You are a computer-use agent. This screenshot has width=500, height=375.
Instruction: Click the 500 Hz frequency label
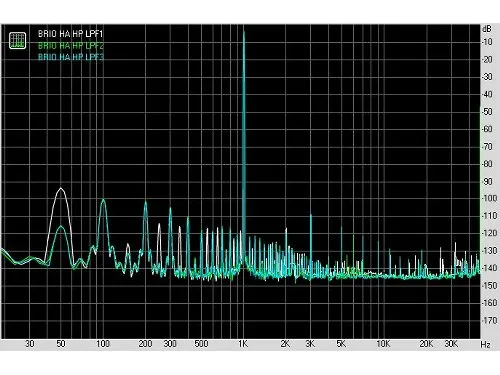click(201, 344)
